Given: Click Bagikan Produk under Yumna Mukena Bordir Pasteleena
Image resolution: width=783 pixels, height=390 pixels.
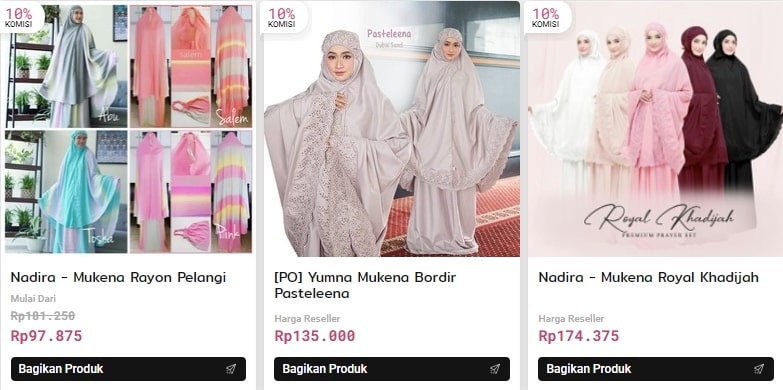Looking at the screenshot, I should point(392,369).
